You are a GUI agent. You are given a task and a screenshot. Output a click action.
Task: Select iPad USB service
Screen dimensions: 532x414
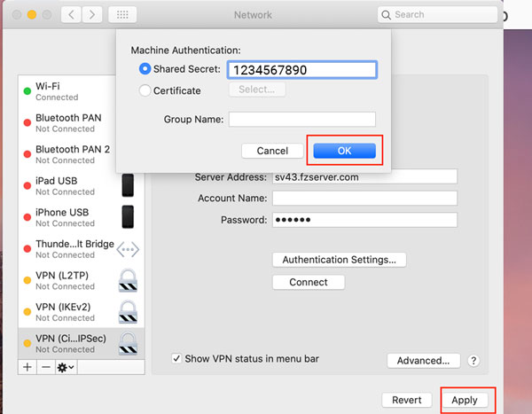[82, 185]
